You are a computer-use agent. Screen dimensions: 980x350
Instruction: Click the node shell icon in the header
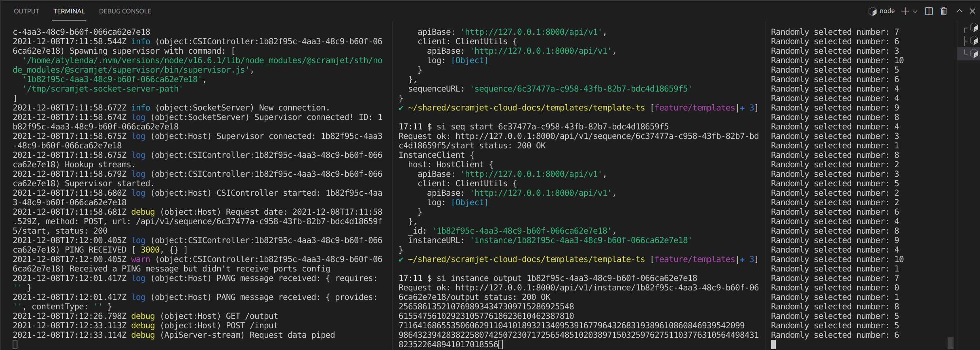[x=872, y=11]
